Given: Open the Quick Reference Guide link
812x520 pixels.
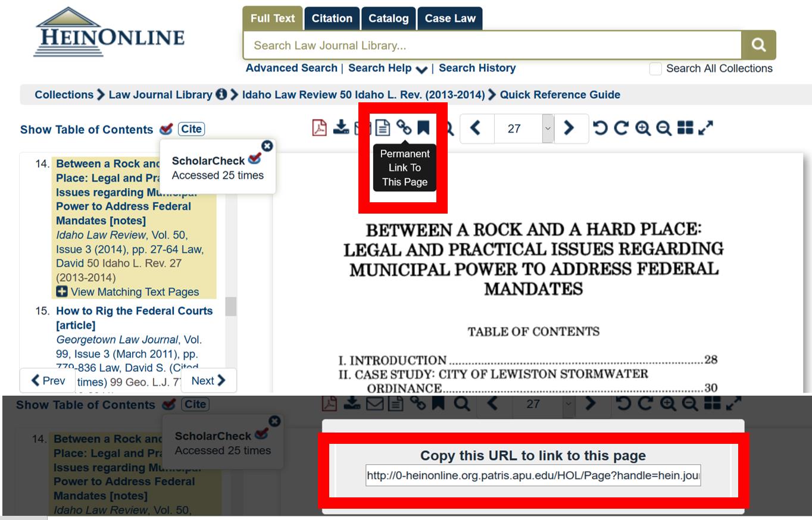Looking at the screenshot, I should click(560, 95).
